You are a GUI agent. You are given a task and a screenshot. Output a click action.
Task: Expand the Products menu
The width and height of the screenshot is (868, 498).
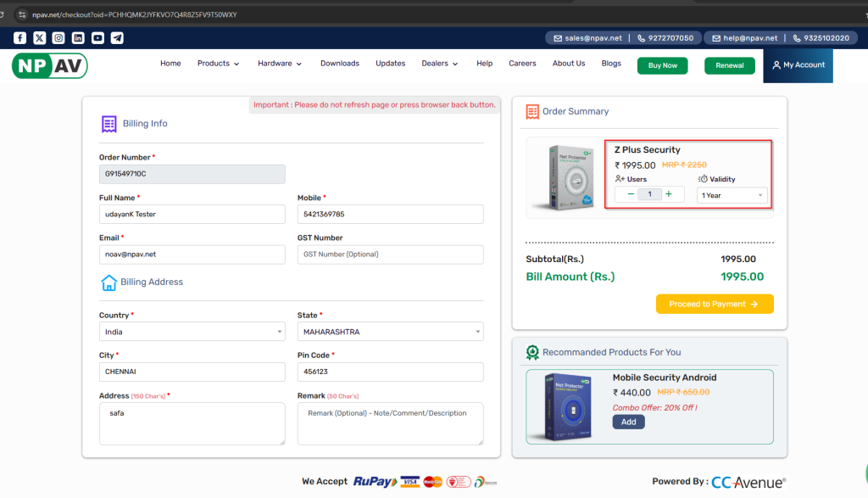pyautogui.click(x=218, y=64)
